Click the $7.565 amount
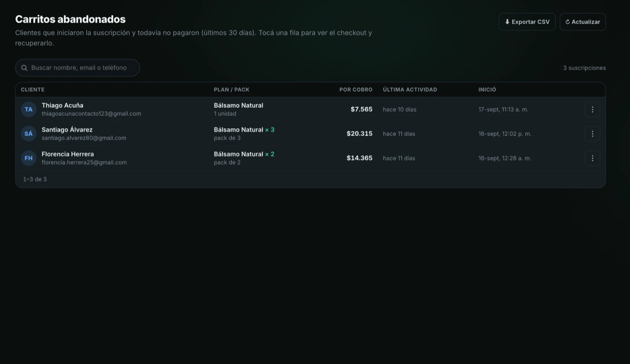The width and height of the screenshot is (630, 364). click(361, 109)
